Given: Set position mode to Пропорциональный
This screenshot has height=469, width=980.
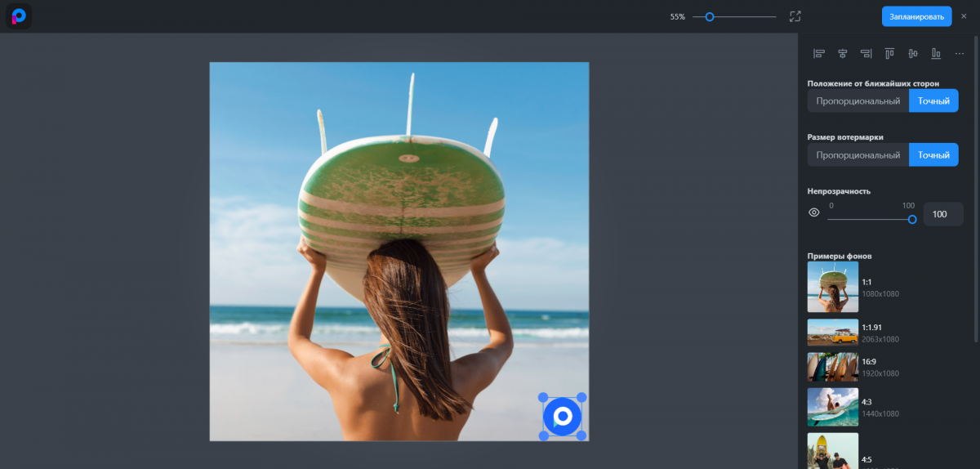Looking at the screenshot, I should (x=858, y=101).
